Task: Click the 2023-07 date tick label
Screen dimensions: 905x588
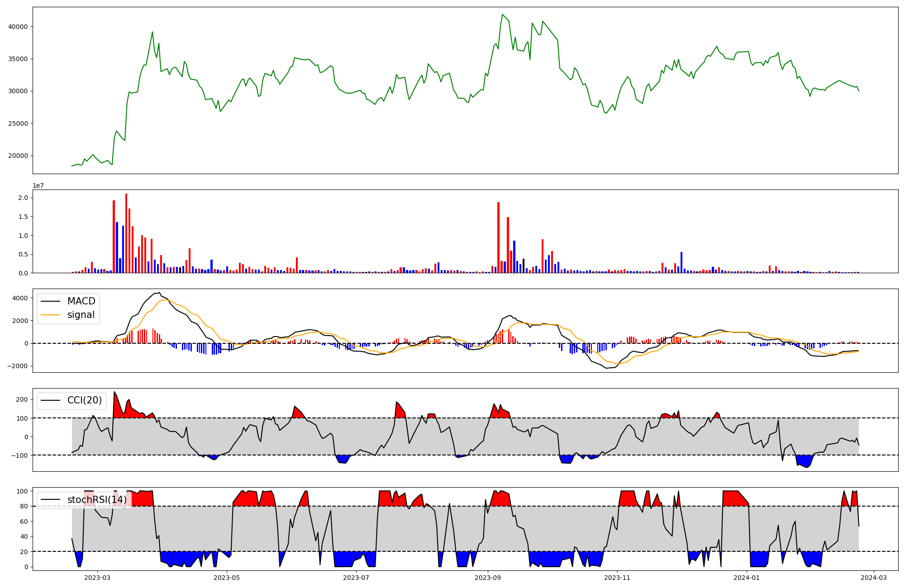Action: 357,578
